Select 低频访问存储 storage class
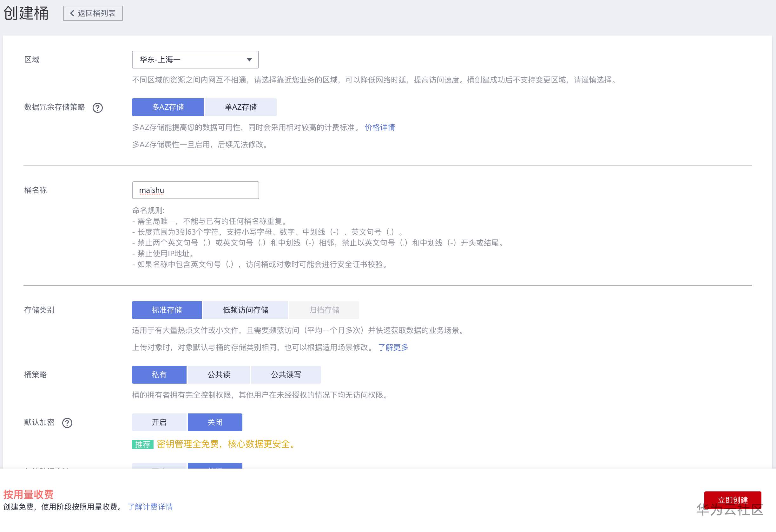 pos(245,310)
